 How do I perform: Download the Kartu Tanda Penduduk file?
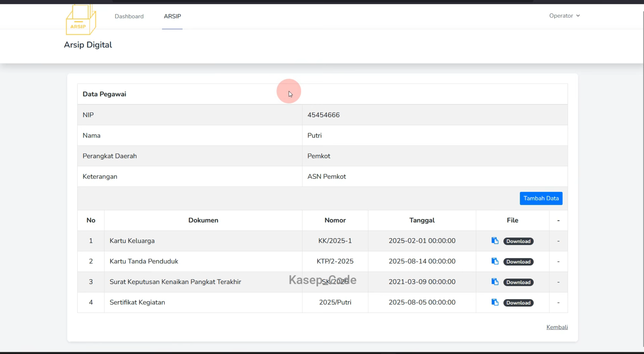[518, 262]
